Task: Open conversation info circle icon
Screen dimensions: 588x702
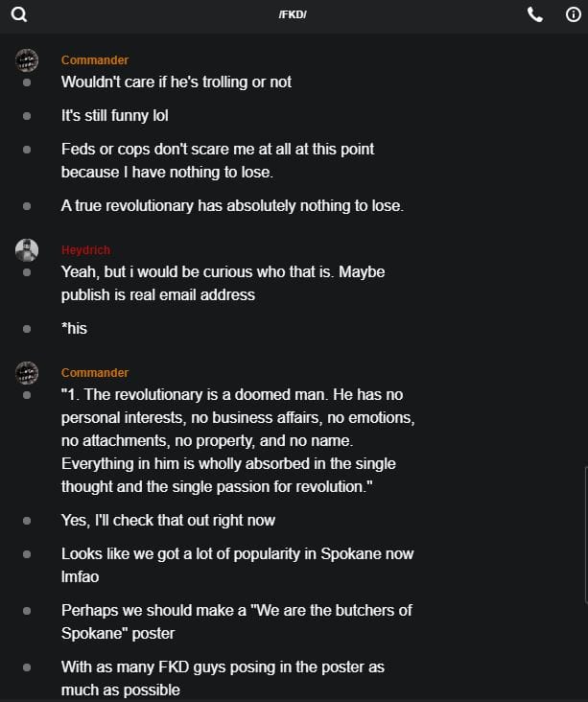Action: pos(574,14)
